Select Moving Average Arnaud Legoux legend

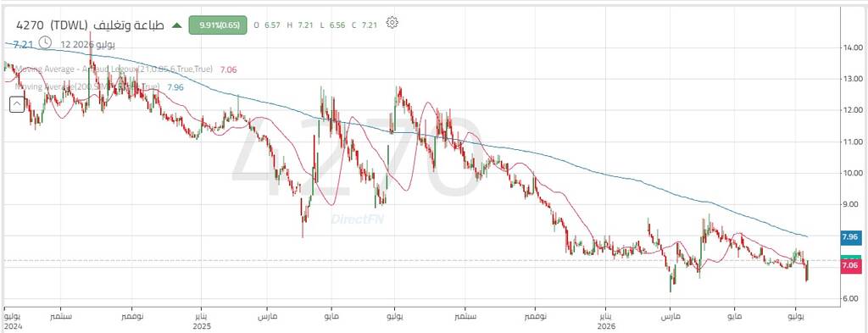(x=114, y=69)
